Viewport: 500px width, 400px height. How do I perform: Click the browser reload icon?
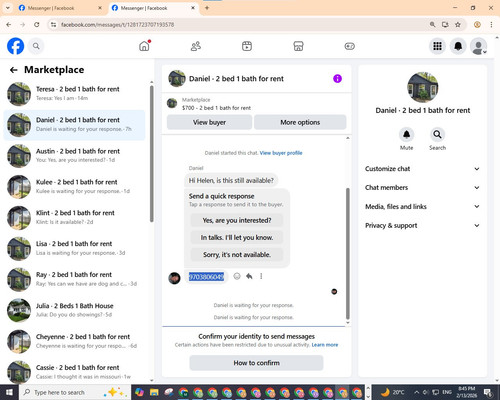[37, 24]
